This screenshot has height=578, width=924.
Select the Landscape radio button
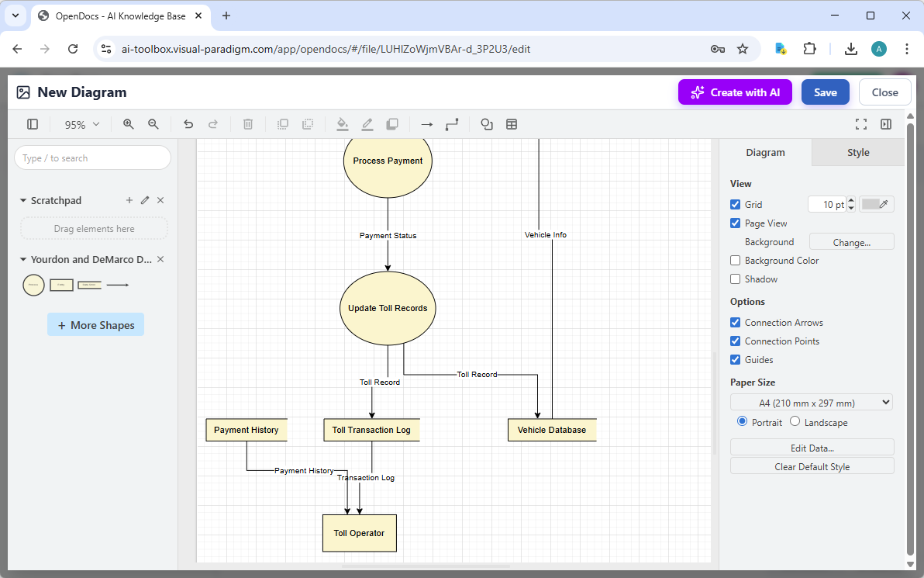[x=795, y=421]
